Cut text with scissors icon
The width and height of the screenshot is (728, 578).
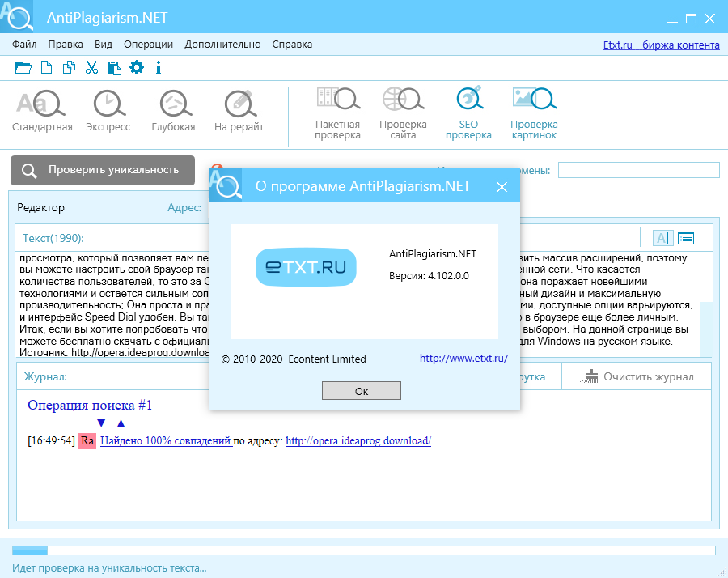click(x=91, y=68)
